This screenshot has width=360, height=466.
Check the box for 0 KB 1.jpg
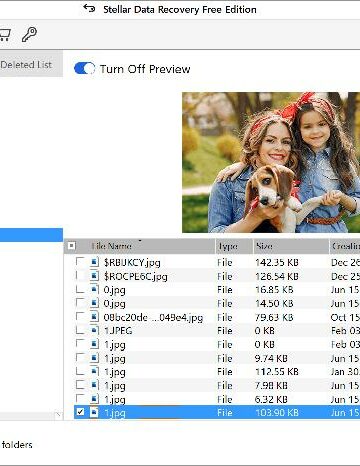point(80,344)
